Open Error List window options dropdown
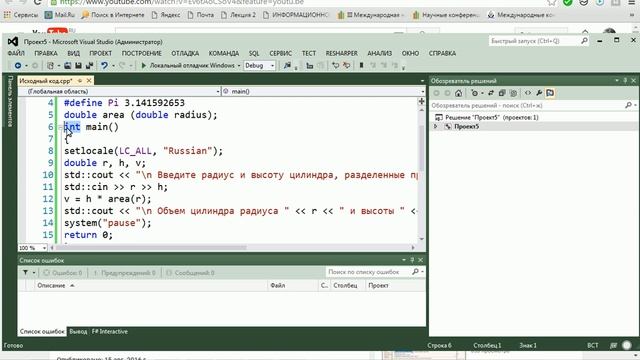 point(404,260)
